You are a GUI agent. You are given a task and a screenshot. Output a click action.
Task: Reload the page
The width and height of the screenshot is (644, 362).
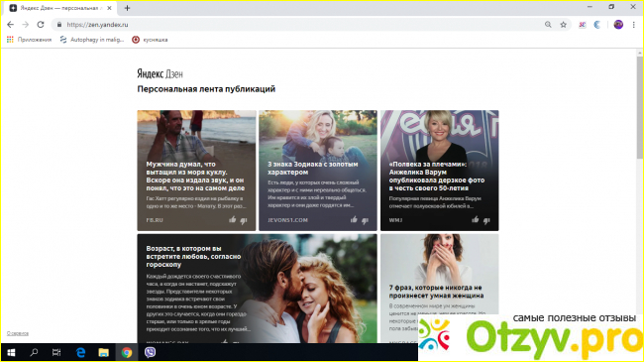tap(41, 25)
